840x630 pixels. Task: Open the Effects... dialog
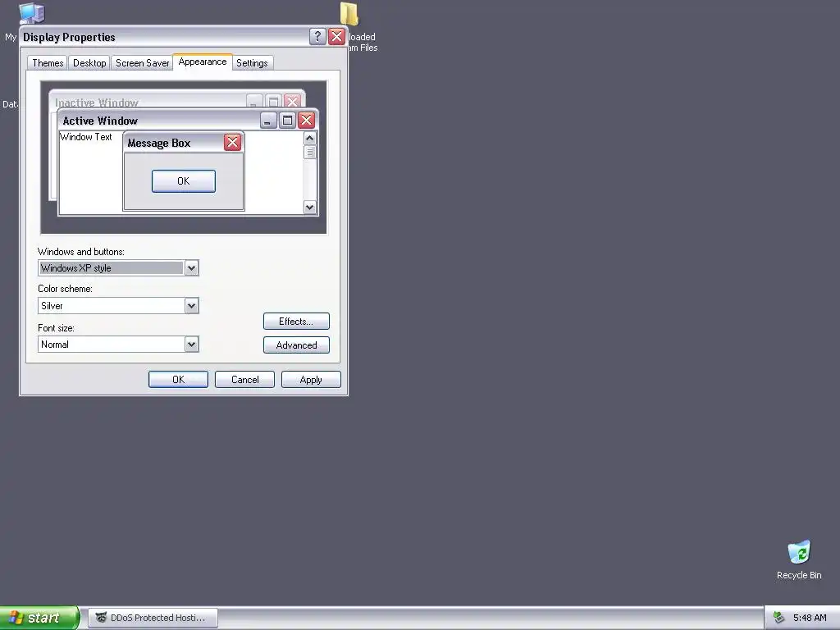pyautogui.click(x=296, y=322)
